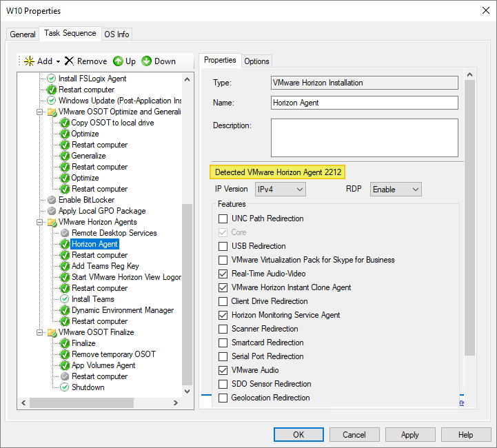Screen dimensions: 497x448
Task: Click the OK button
Action: point(298,435)
